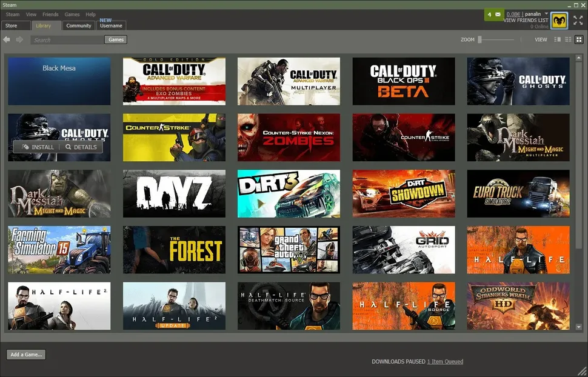The image size is (588, 377).
Task: Open the 0.08€ wallet balance link
Action: coord(513,15)
